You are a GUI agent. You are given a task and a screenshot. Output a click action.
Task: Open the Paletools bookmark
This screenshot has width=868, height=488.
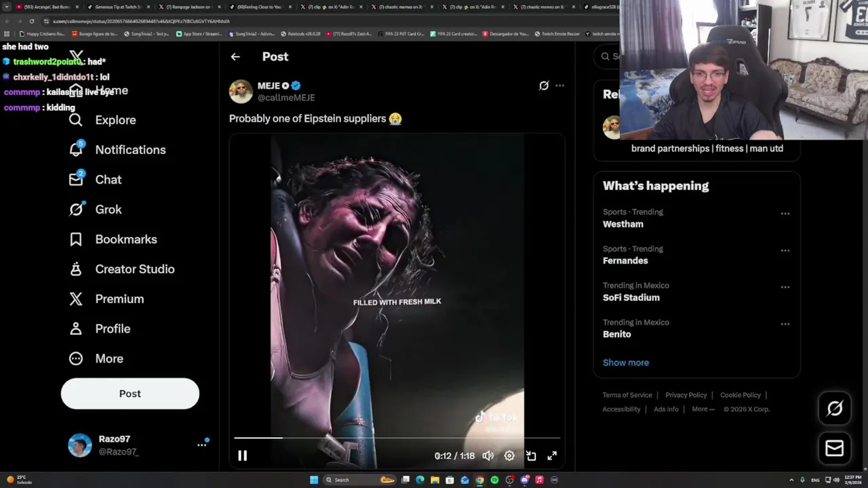(301, 34)
